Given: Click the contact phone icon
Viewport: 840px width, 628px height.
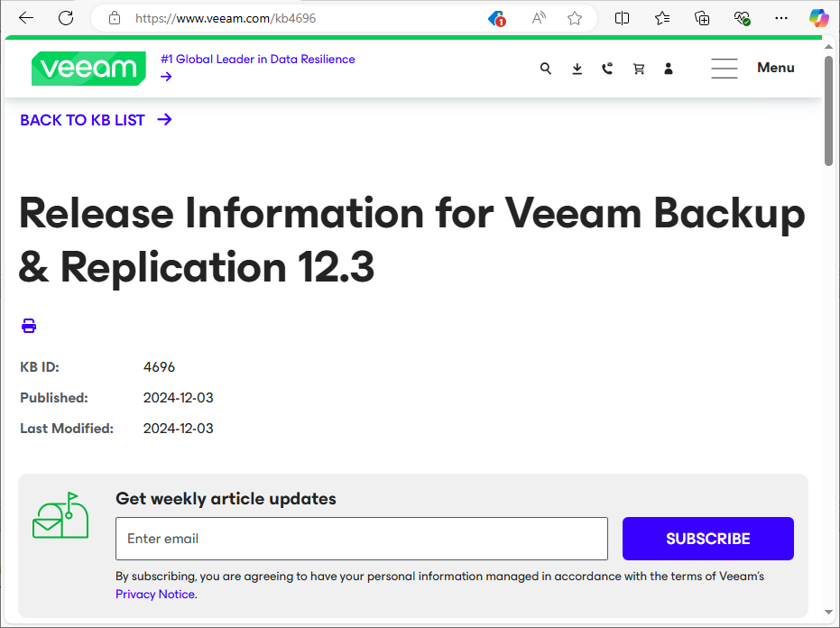Looking at the screenshot, I should [607, 69].
